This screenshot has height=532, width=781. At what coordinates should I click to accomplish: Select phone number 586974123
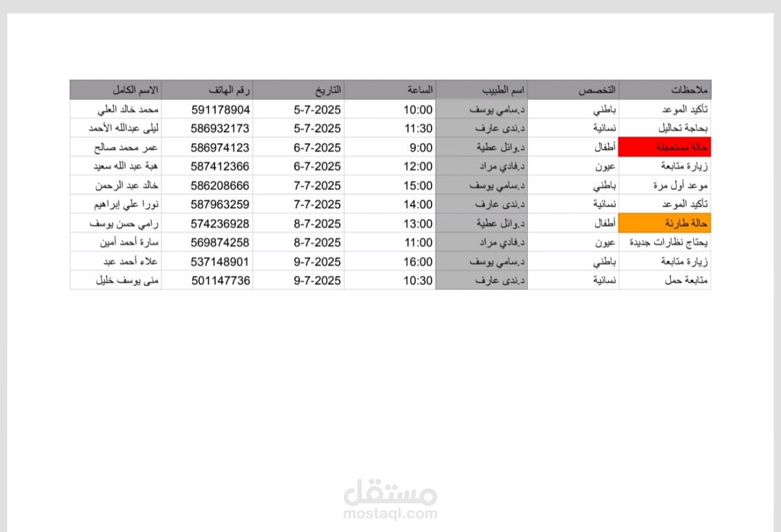click(x=221, y=148)
